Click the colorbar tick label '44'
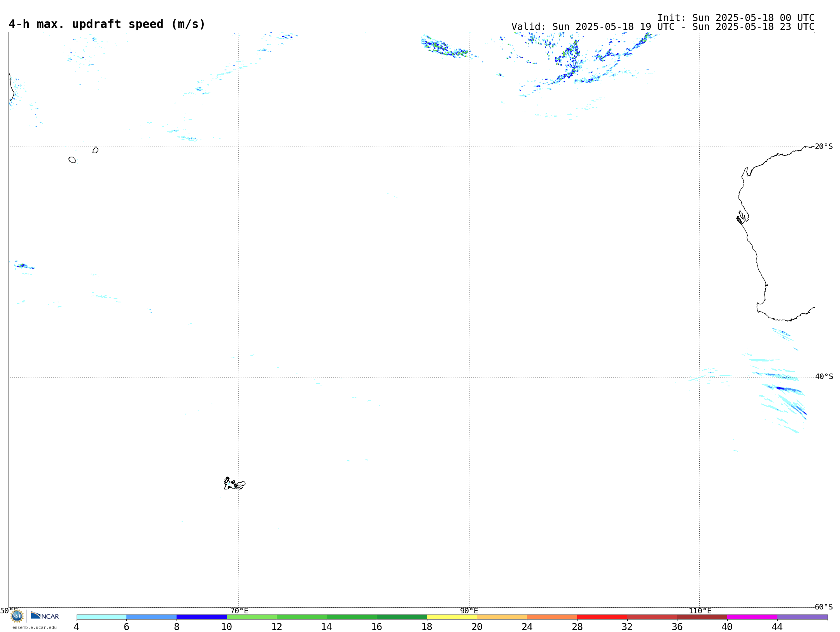This screenshot has height=632, width=840. point(777,627)
